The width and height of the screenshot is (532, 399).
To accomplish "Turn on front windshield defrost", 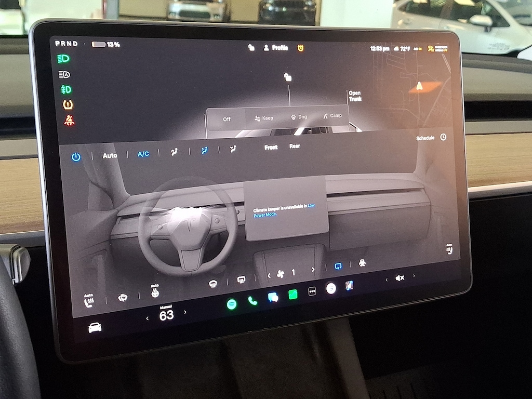I will (212, 284).
